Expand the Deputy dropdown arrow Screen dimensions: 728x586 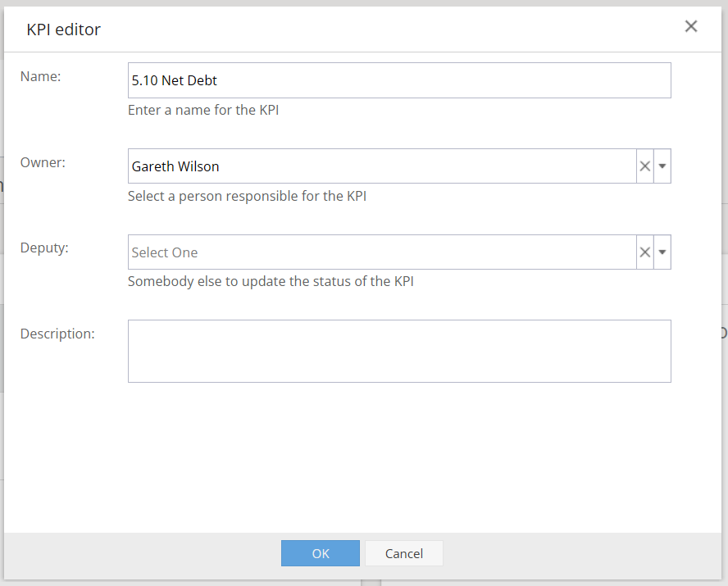click(662, 252)
